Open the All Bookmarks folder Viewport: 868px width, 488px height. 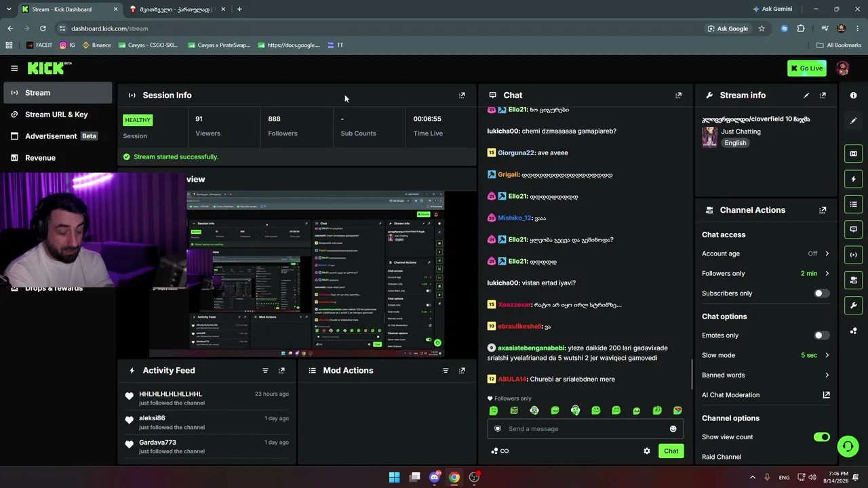pyautogui.click(x=839, y=45)
